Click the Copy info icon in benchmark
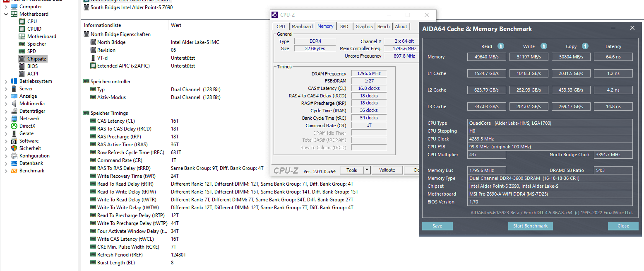The height and width of the screenshot is (271, 644). tap(585, 46)
